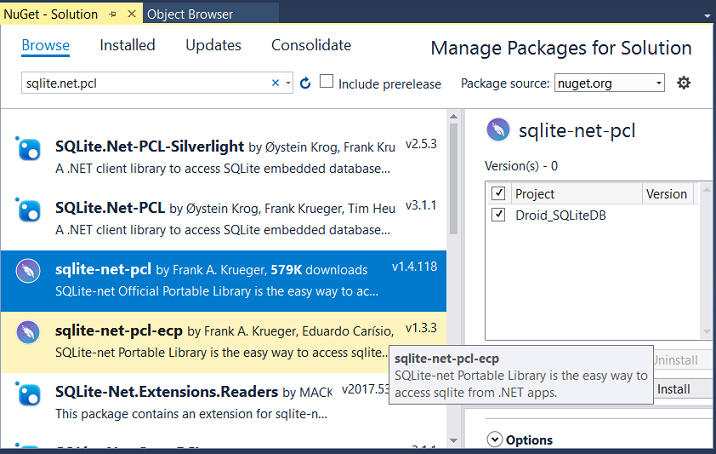Open the Package source dropdown

click(610, 83)
